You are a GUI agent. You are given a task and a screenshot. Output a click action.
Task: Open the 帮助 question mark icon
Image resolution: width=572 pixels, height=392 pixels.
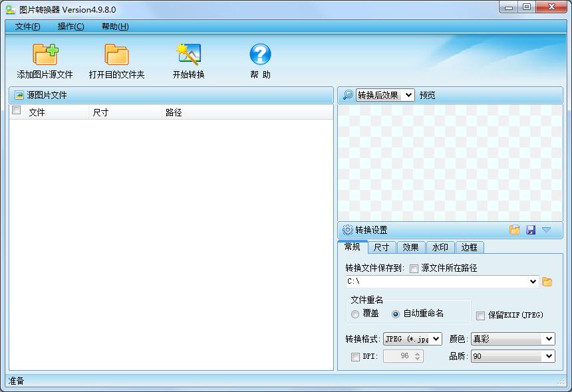pos(260,54)
